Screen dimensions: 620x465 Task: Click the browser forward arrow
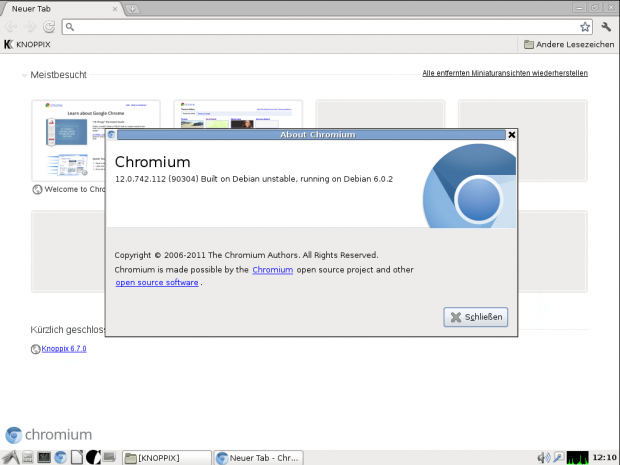tap(30, 26)
